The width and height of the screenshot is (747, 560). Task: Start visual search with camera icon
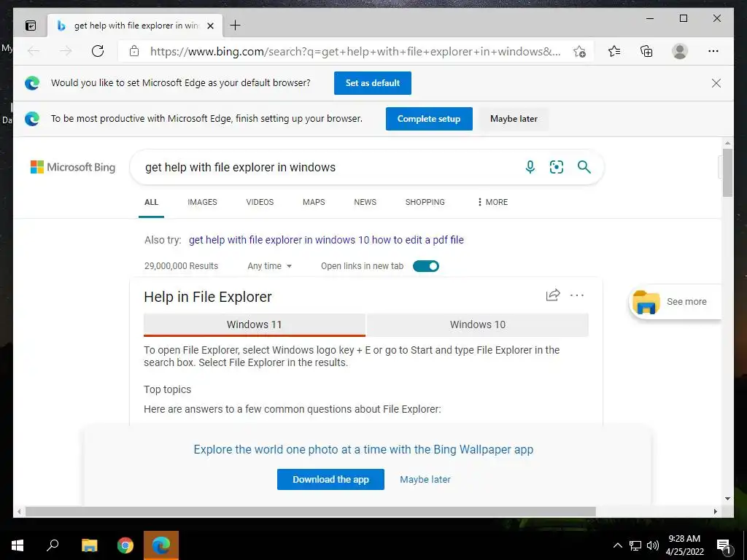[x=557, y=167]
